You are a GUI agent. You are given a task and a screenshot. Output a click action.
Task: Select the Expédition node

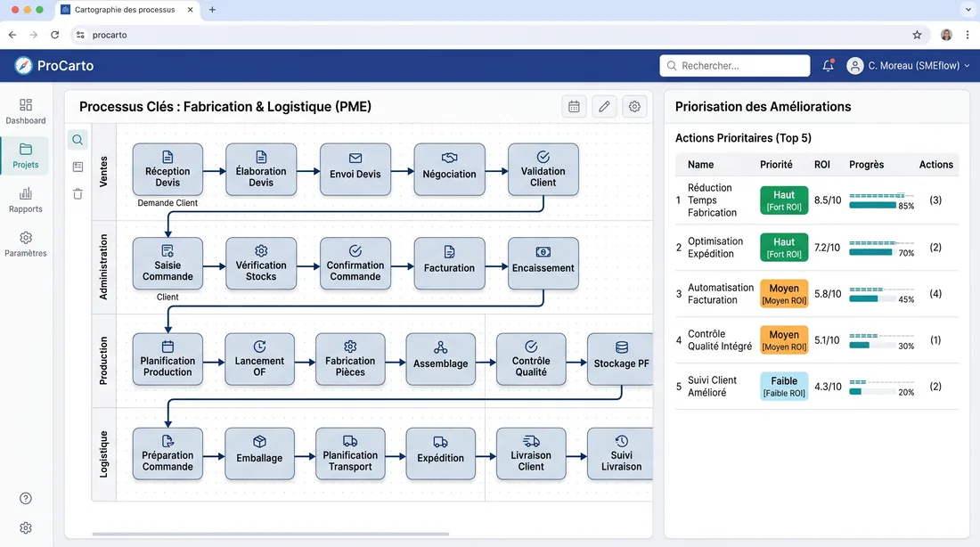point(441,453)
